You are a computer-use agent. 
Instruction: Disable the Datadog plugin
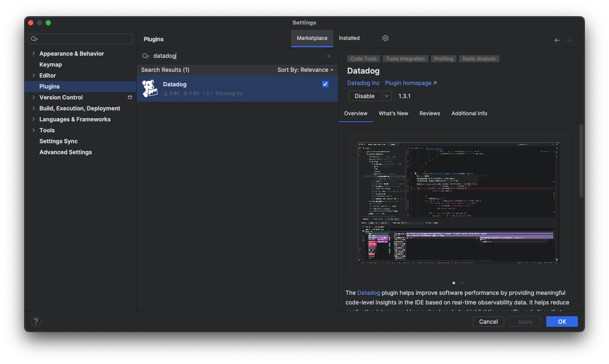pos(365,96)
